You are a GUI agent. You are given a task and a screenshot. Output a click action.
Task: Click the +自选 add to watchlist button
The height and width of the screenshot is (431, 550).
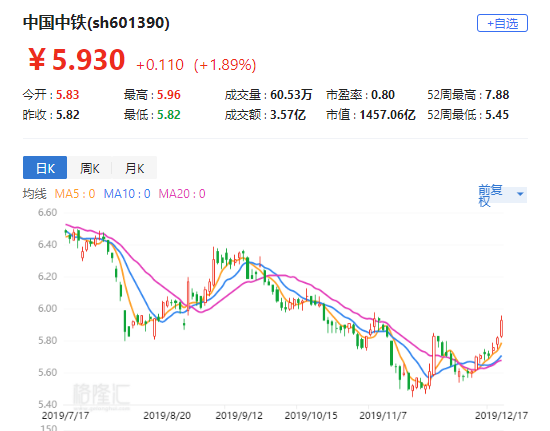click(502, 23)
